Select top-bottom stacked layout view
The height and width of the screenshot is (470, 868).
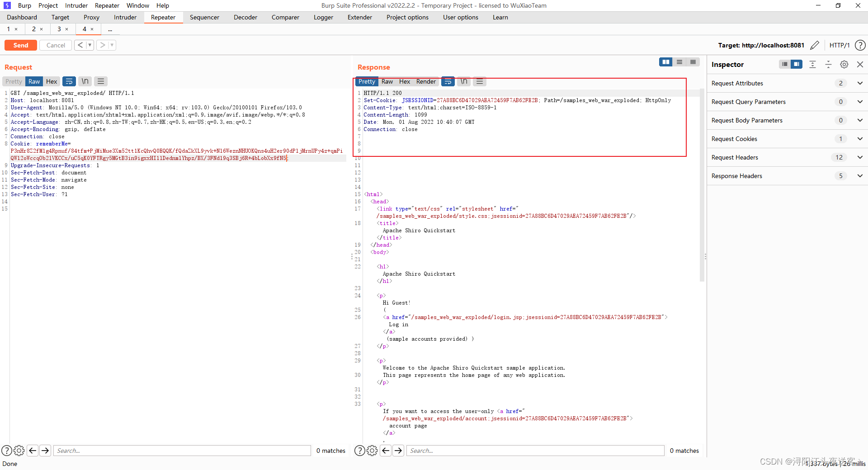679,62
